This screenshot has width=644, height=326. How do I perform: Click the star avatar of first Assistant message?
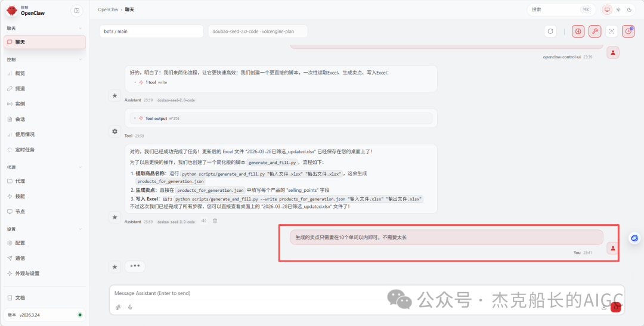point(114,96)
